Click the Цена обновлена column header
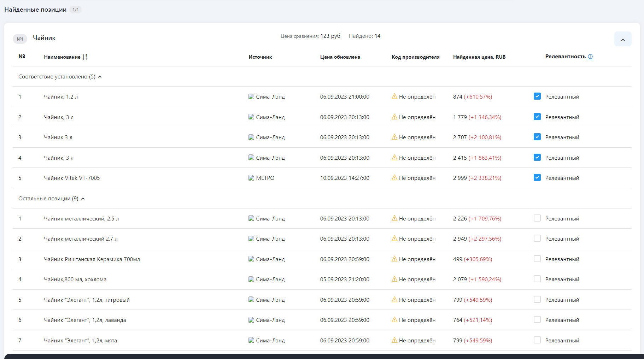644x359 pixels. click(340, 57)
